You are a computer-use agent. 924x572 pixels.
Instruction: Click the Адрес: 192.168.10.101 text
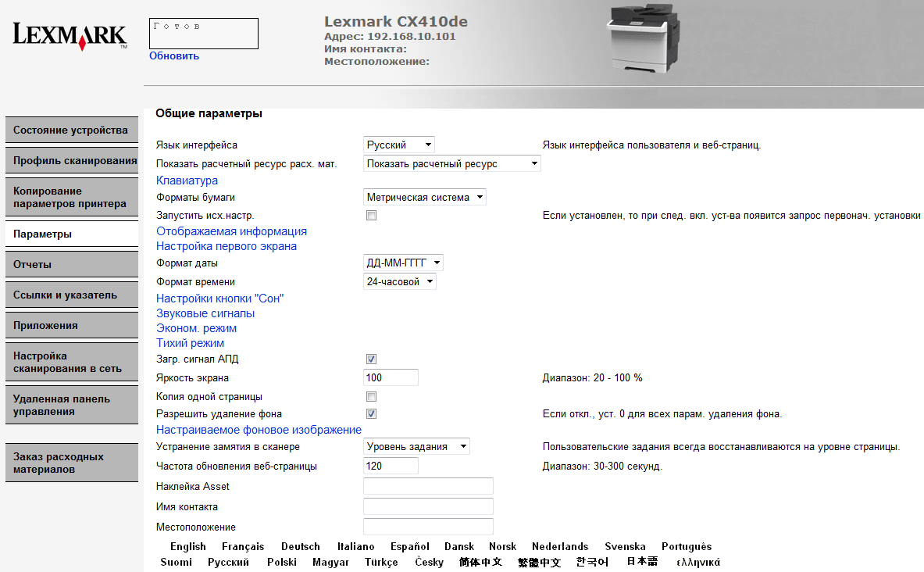point(390,37)
